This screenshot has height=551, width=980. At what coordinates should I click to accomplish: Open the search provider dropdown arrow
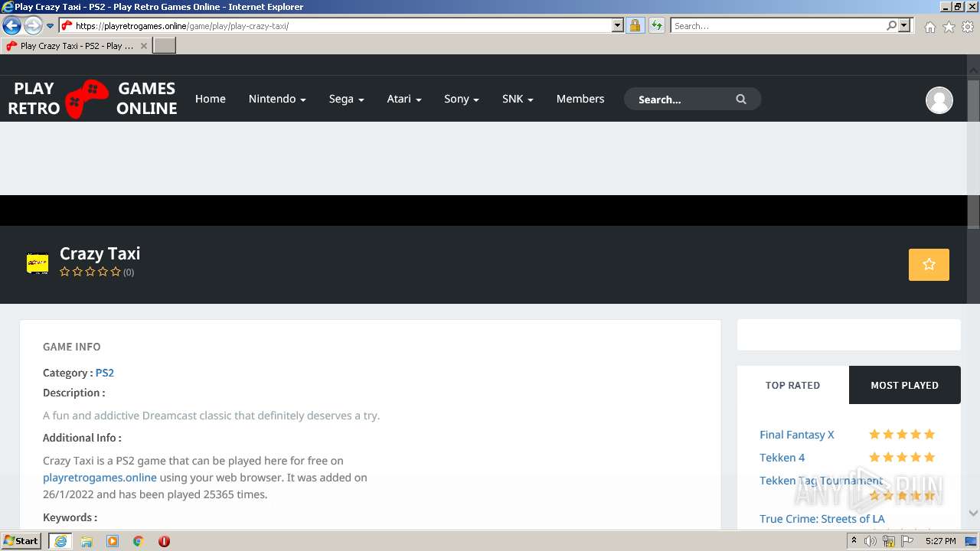(x=904, y=25)
